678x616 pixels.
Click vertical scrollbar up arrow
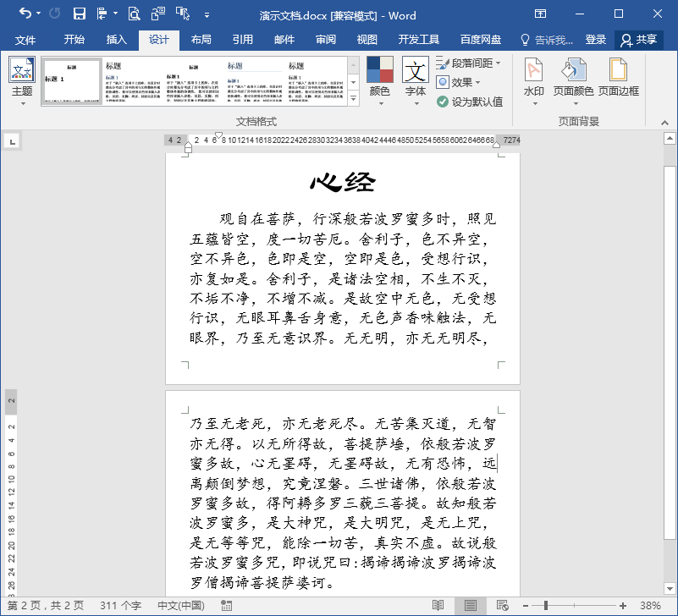tap(670, 138)
